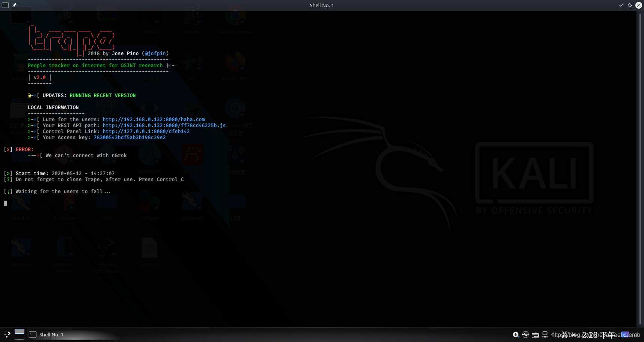Viewport: 644px width, 342px height.
Task: Open the application launcher in the taskbar
Action: coord(7,334)
